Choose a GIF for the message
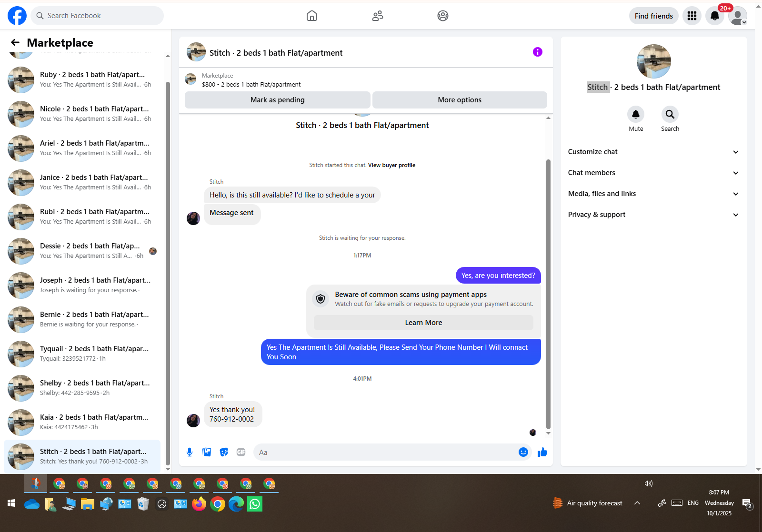This screenshot has width=762, height=532. coord(241,452)
